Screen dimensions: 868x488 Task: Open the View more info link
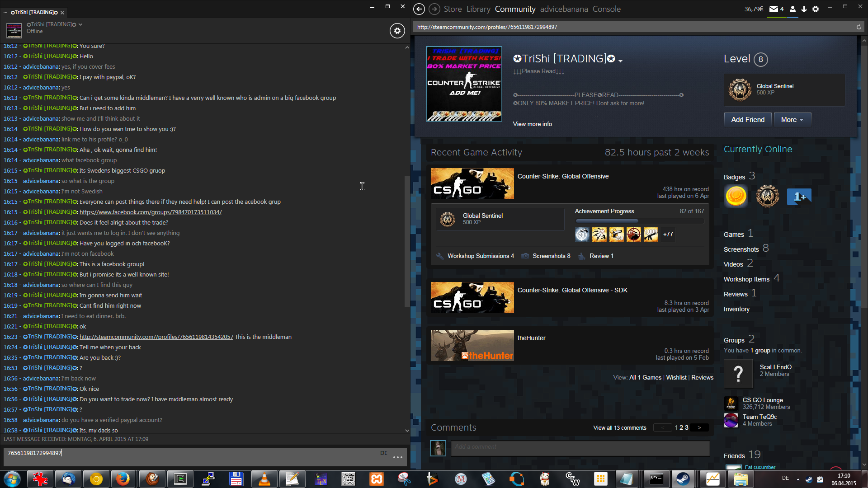(x=532, y=124)
